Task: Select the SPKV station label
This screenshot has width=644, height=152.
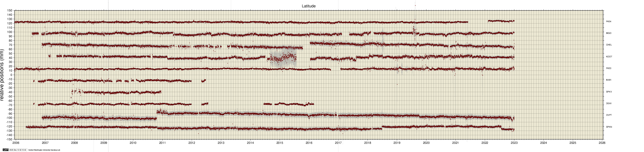Action: coord(609,92)
